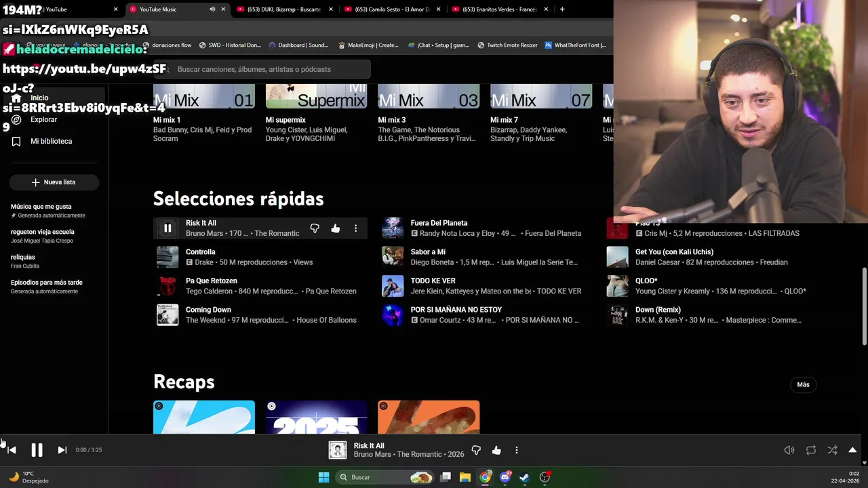Click scrollbar down arrow at bottom right

click(864, 463)
